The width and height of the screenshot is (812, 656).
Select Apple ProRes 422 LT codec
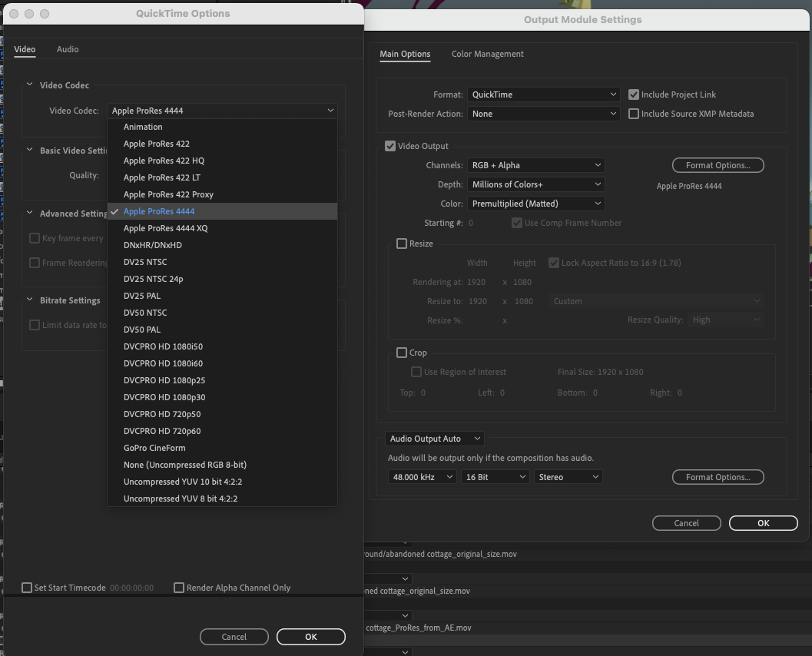[222, 177]
